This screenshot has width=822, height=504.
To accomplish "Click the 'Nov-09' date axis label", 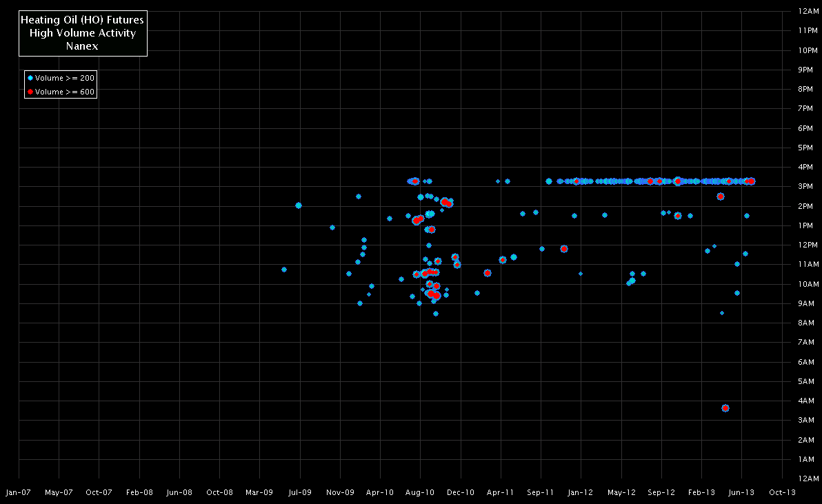I will [x=340, y=492].
